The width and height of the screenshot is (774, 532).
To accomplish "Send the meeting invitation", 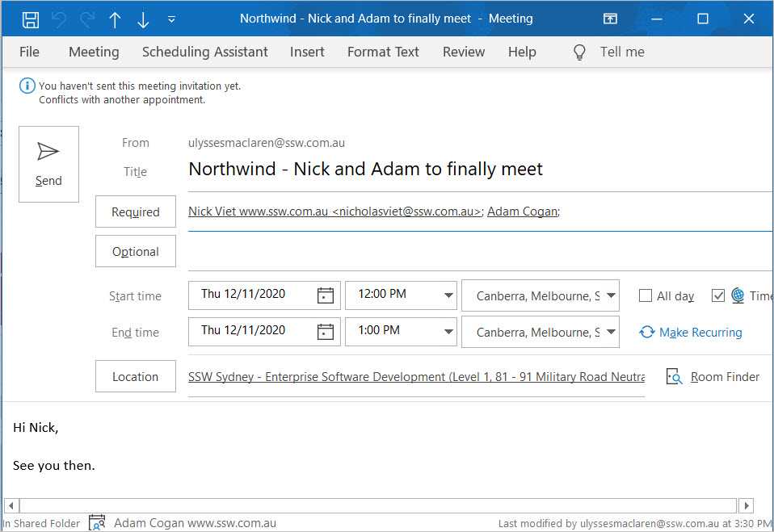I will (48, 164).
